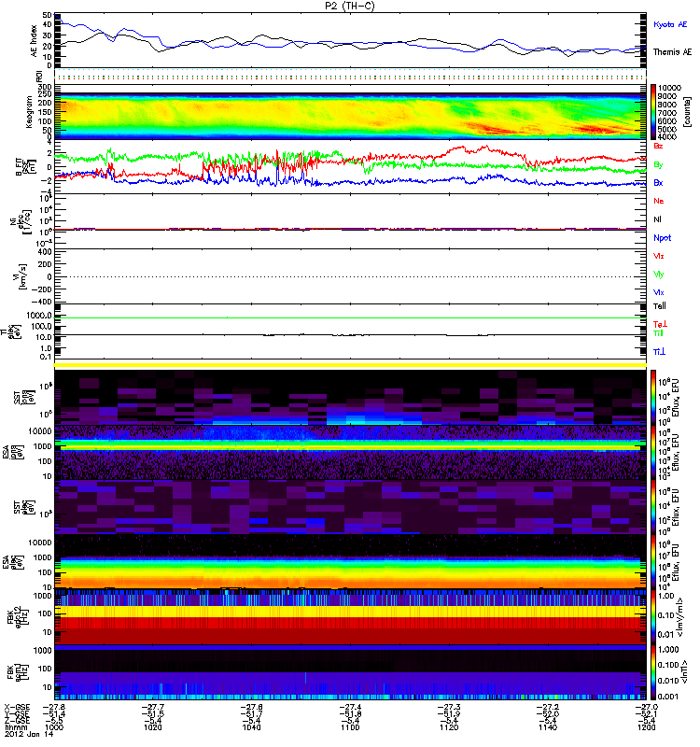Click the '1000.0' tick on temperature axis

39,316
